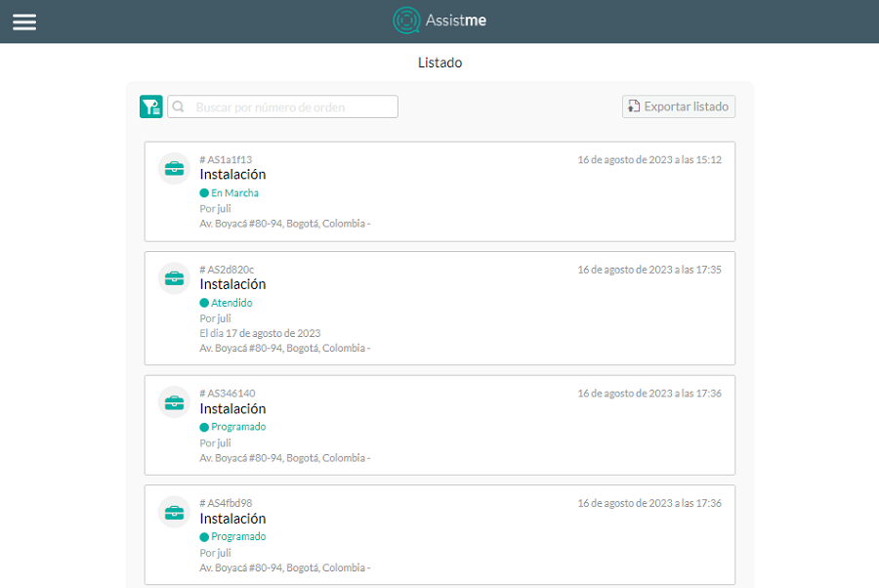Click briefcase icon for order AS4fbd98
The width and height of the screenshot is (879, 588).
[174, 512]
